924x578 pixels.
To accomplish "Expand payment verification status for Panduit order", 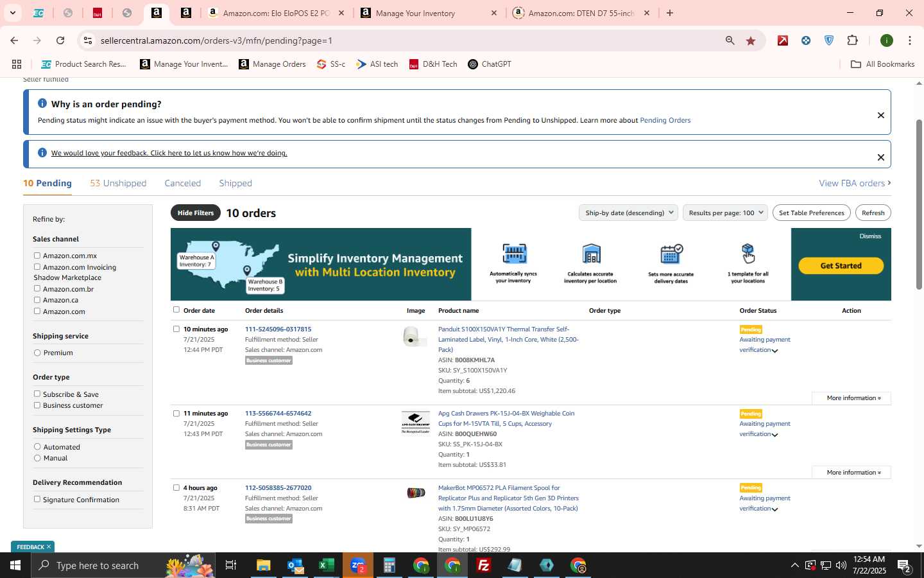I will pos(774,351).
